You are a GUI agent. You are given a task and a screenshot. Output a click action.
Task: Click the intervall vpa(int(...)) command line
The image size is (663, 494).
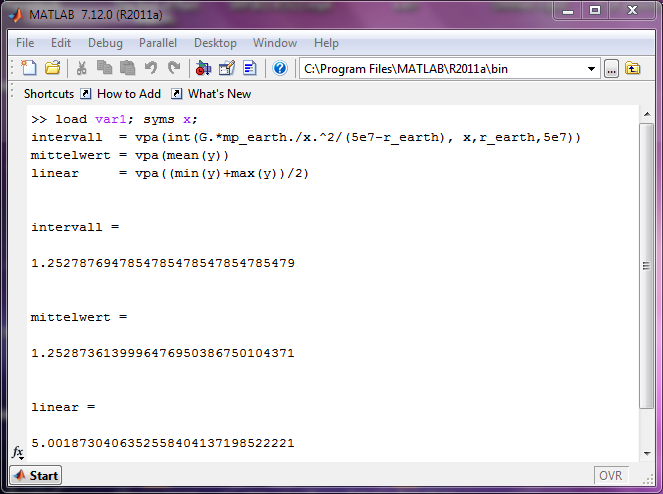point(306,137)
